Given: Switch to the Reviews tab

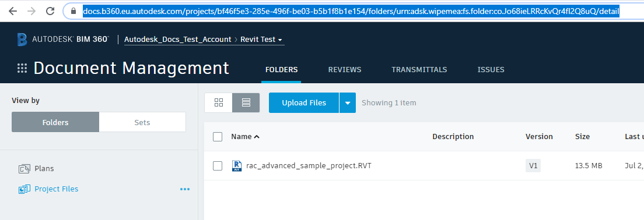Looking at the screenshot, I should click(345, 70).
